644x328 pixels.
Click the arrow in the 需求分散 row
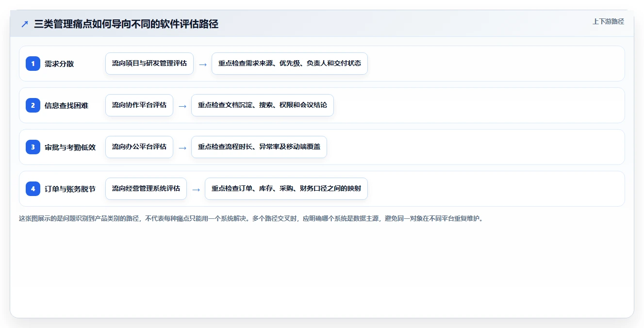point(203,64)
